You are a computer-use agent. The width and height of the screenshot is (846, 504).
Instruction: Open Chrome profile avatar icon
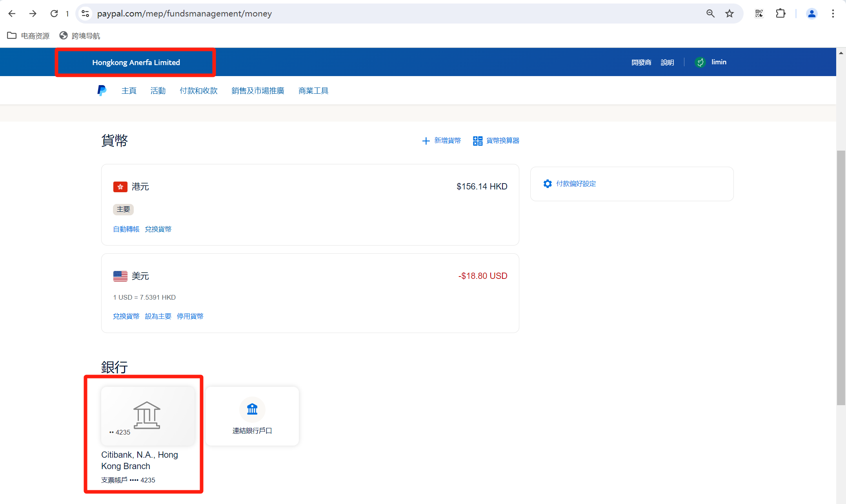[811, 14]
